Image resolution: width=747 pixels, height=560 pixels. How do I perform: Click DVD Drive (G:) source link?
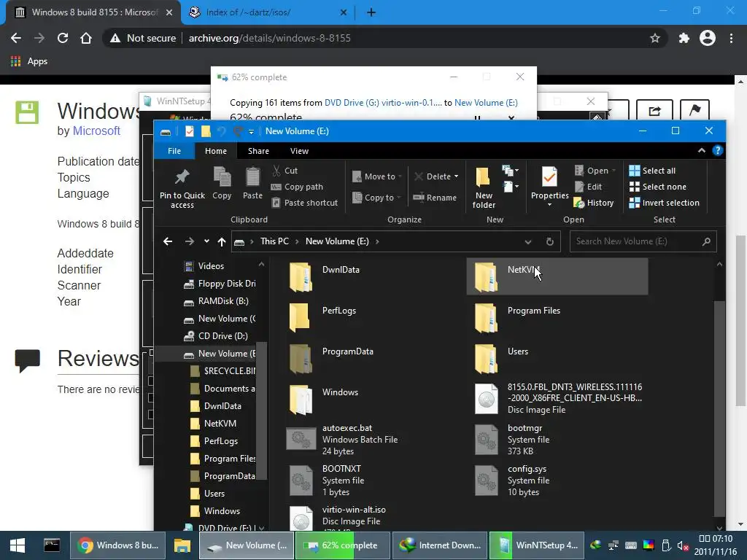382,102
